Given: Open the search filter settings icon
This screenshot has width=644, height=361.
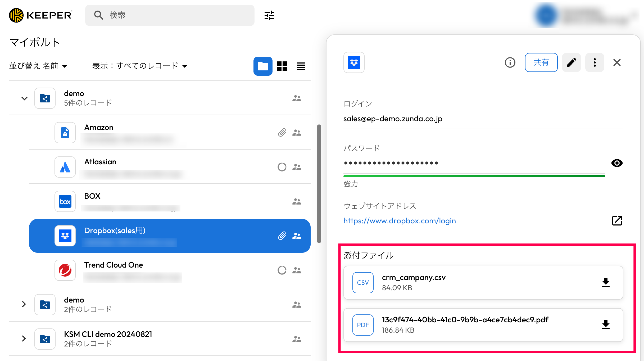Looking at the screenshot, I should click(x=269, y=15).
